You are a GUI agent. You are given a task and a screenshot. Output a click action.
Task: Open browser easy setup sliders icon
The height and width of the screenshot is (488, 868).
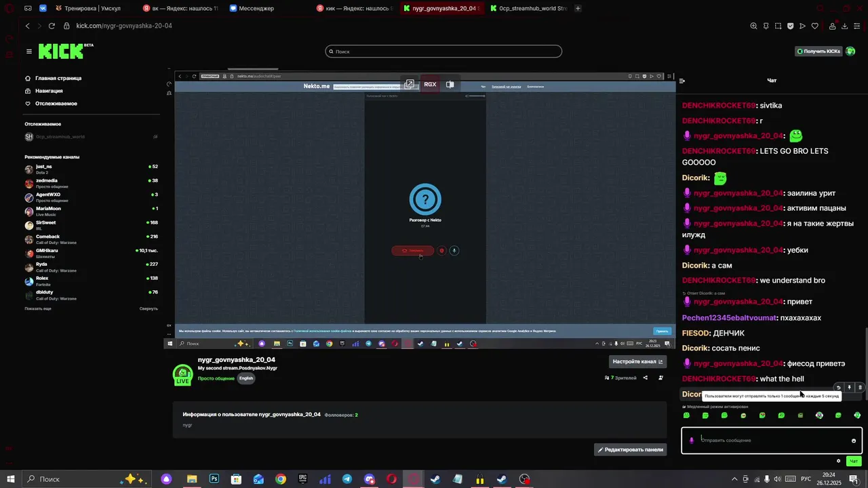pos(857,26)
